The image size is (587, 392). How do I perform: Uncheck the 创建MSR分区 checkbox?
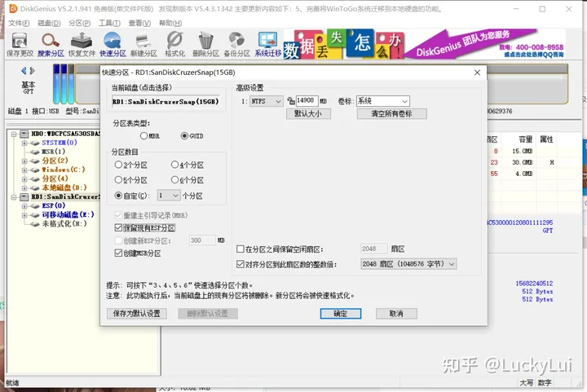(x=119, y=253)
